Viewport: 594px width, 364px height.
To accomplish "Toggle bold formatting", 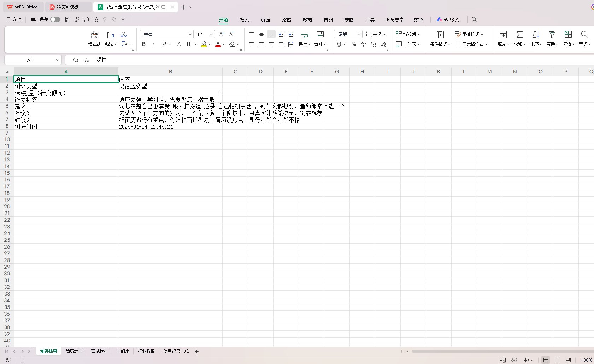I will [143, 44].
